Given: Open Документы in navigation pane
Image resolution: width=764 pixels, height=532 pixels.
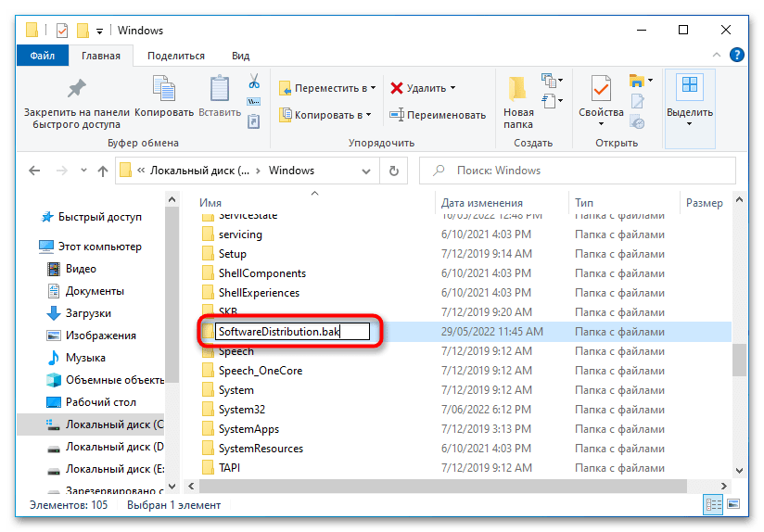Looking at the screenshot, I should click(x=85, y=291).
